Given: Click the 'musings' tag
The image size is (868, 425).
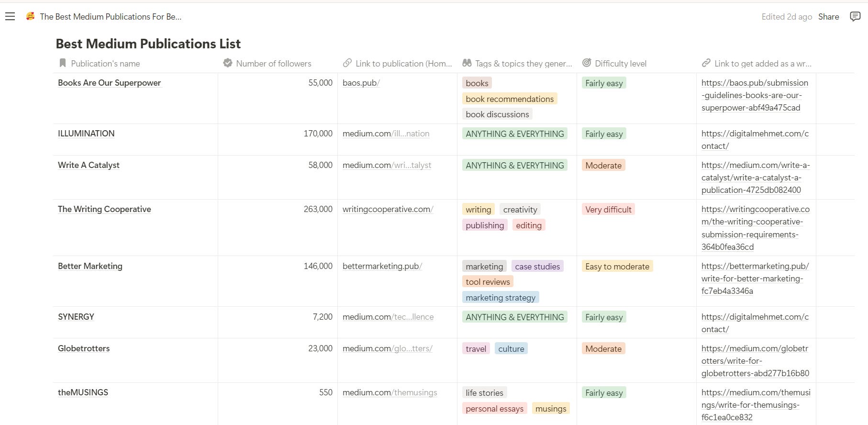Looking at the screenshot, I should (551, 409).
